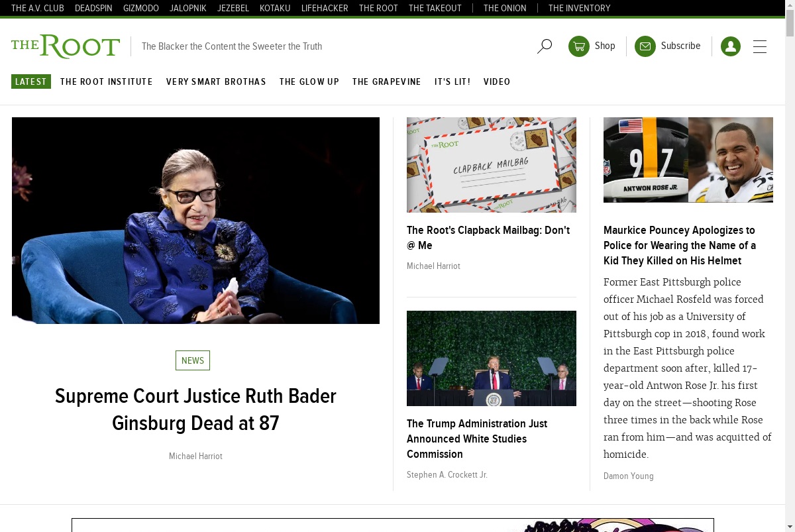
Task: Click the green envelope Subscribe icon
Action: coord(645,46)
